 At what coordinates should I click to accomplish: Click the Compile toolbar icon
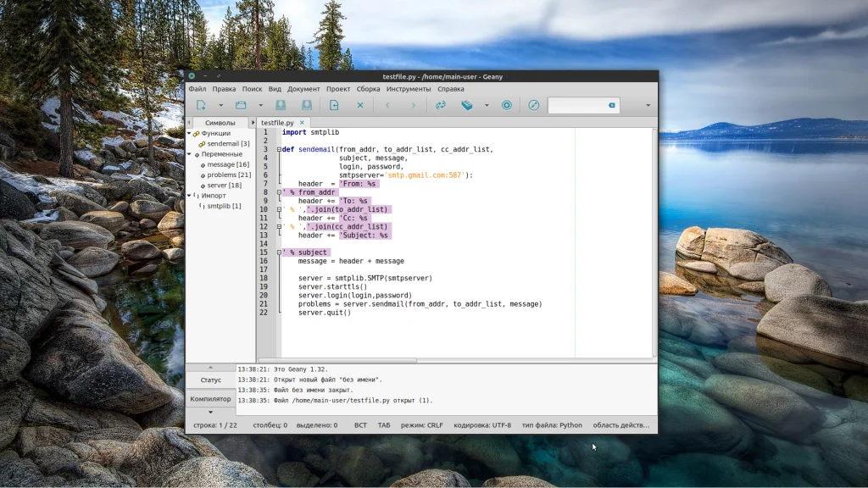[x=441, y=105]
